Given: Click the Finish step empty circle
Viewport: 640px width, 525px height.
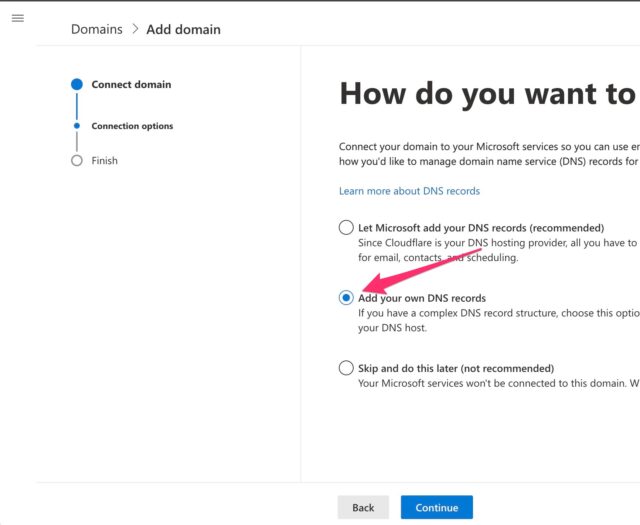Looking at the screenshot, I should 77,160.
